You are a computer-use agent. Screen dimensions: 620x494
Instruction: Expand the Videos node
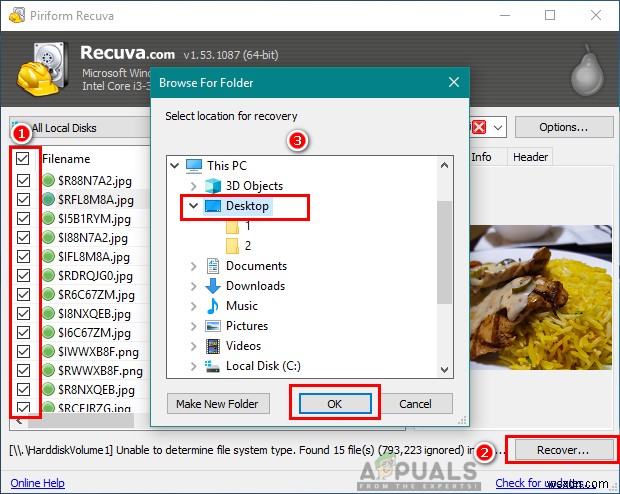[x=193, y=346]
